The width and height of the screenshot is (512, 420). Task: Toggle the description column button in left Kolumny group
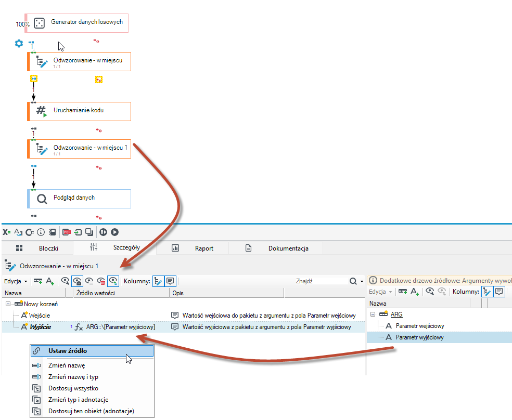[x=170, y=281]
